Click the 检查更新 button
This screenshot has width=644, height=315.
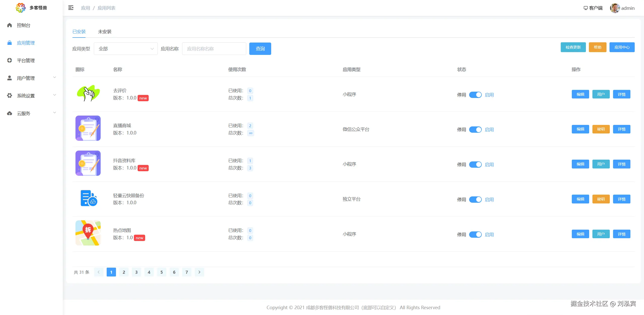[573, 47]
